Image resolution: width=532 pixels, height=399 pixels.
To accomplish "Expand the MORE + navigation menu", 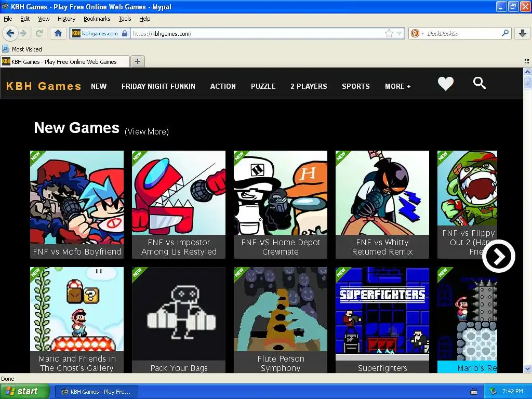I will pos(397,86).
